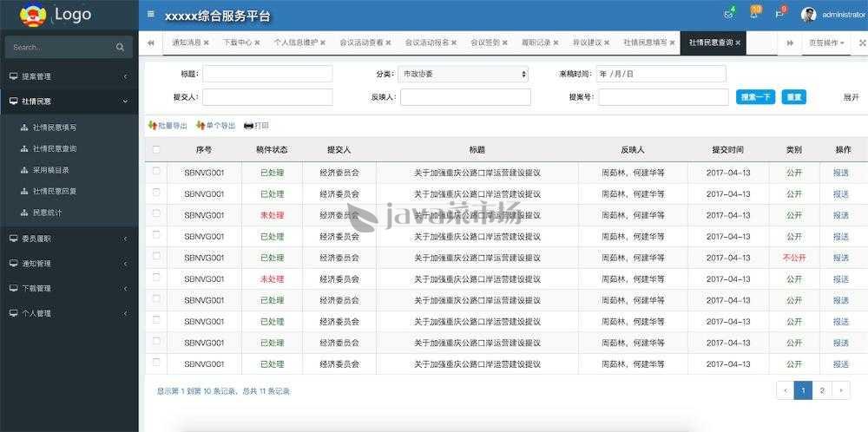
Task: Close the 社情民意查询 tab
Action: [x=738, y=43]
